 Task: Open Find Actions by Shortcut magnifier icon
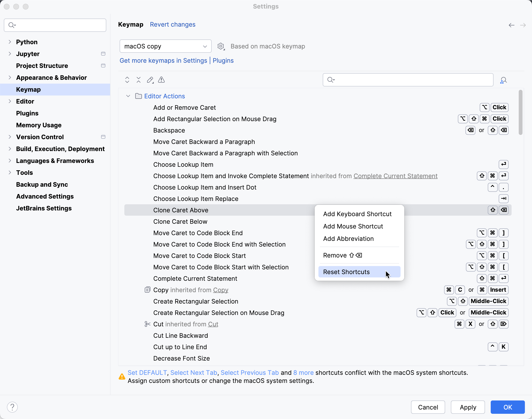[x=503, y=80]
